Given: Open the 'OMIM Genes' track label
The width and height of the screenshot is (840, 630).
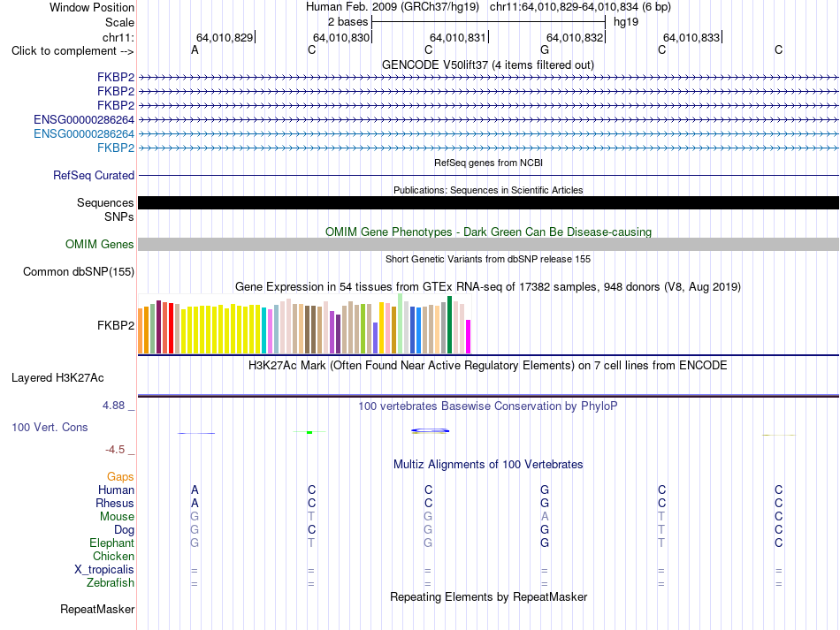Looking at the screenshot, I should [100, 244].
